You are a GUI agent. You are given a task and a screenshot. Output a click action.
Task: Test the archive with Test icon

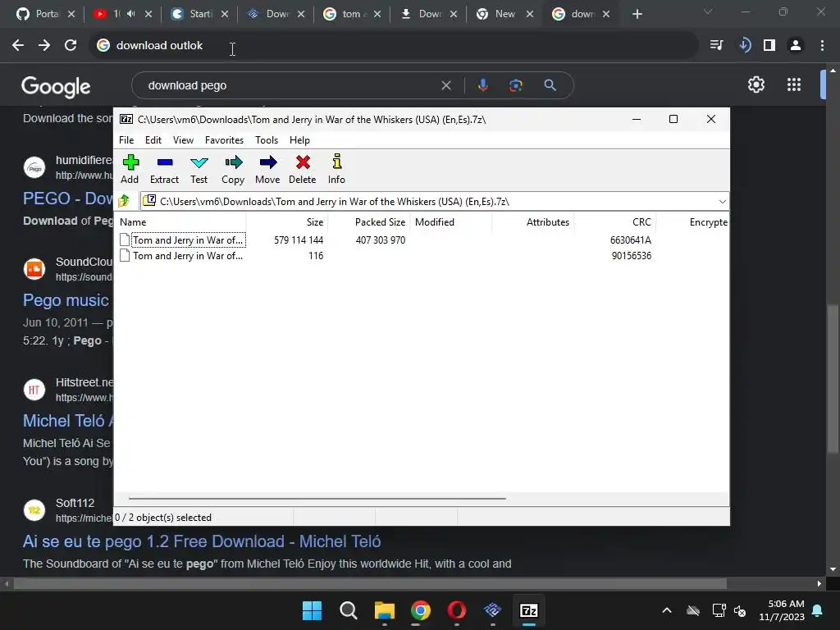click(199, 169)
